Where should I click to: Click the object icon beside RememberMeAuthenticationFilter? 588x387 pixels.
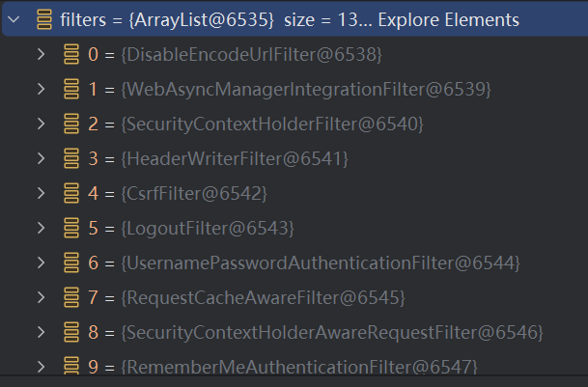[70, 367]
